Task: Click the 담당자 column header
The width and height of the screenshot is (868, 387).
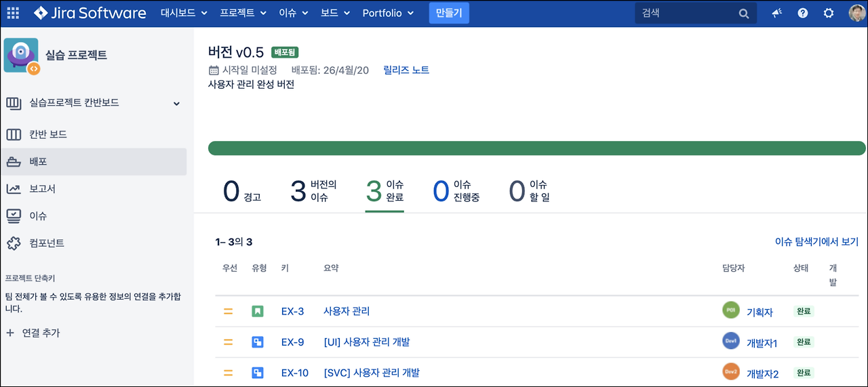Action: coord(734,268)
